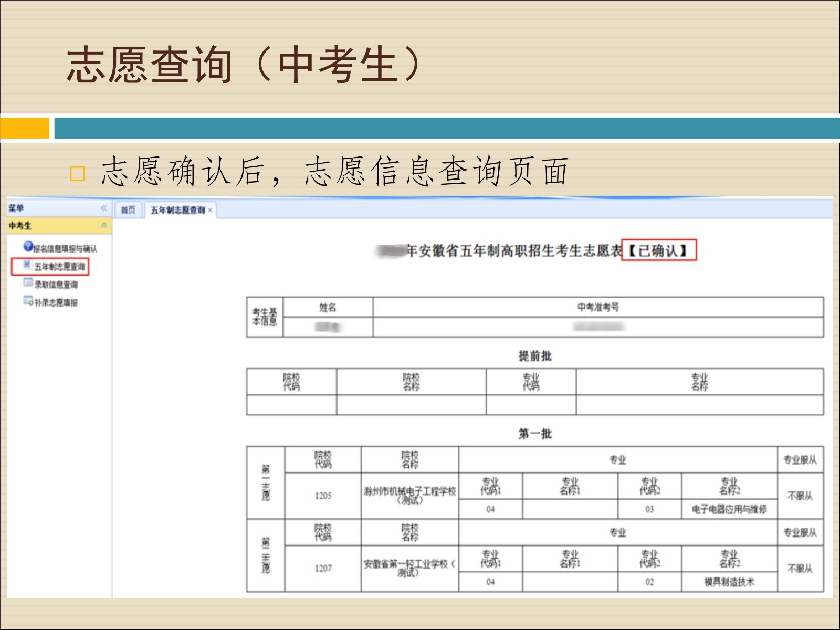Image resolution: width=840 pixels, height=630 pixels.
Task: Click the 【已确认】 status label
Action: (x=658, y=250)
